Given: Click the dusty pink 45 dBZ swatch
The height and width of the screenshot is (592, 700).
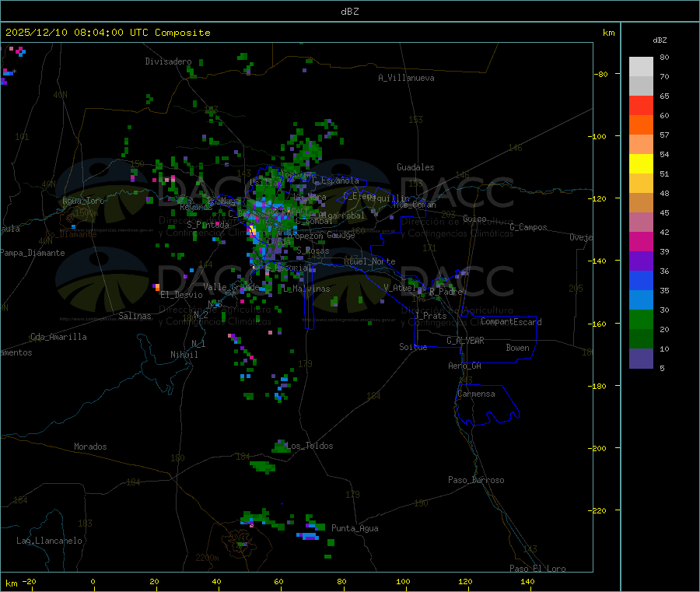Looking at the screenshot, I should pos(641,222).
